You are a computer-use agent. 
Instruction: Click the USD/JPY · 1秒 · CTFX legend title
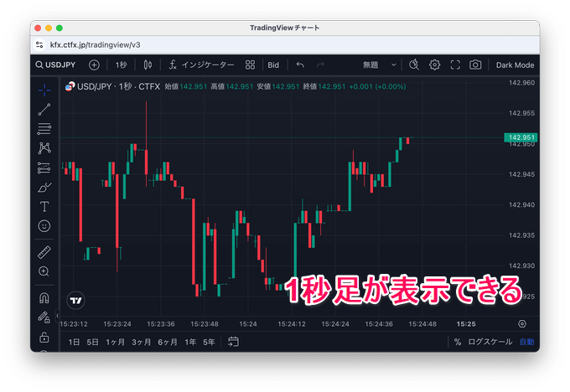118,86
